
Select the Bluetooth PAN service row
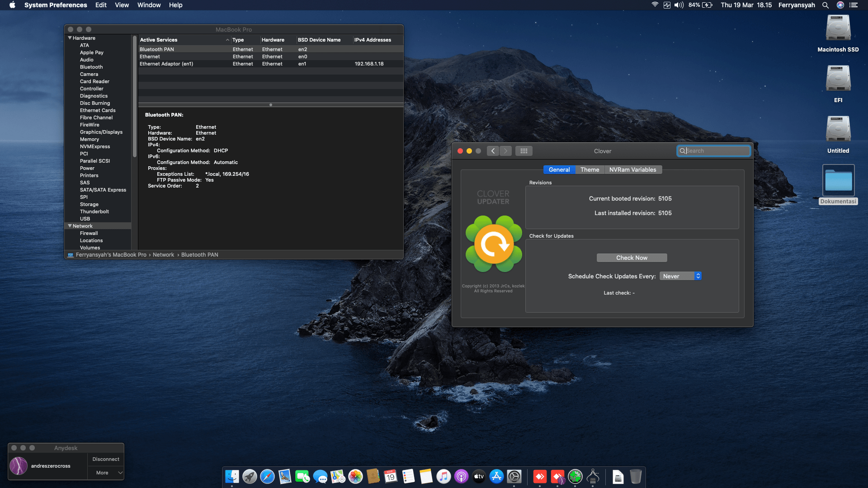(x=271, y=49)
